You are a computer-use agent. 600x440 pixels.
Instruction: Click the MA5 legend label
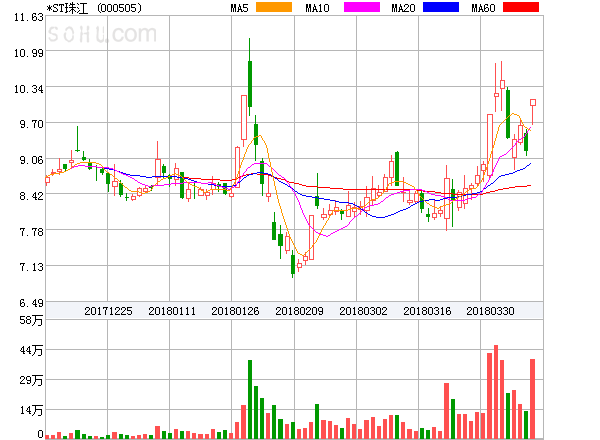240,8
